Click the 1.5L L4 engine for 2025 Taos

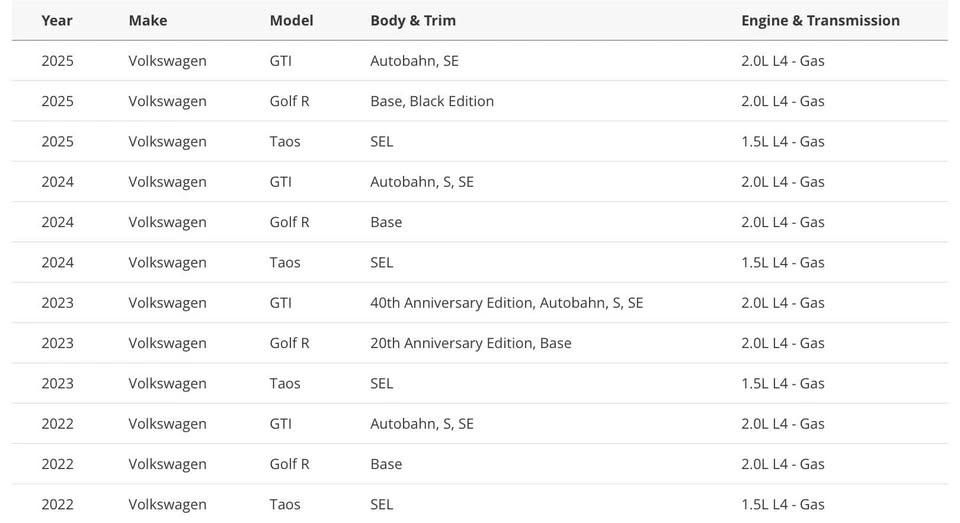point(783,142)
